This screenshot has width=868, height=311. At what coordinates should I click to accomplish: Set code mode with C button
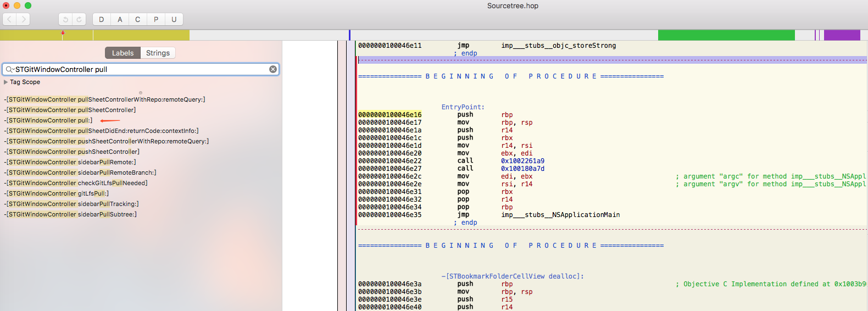(x=138, y=19)
